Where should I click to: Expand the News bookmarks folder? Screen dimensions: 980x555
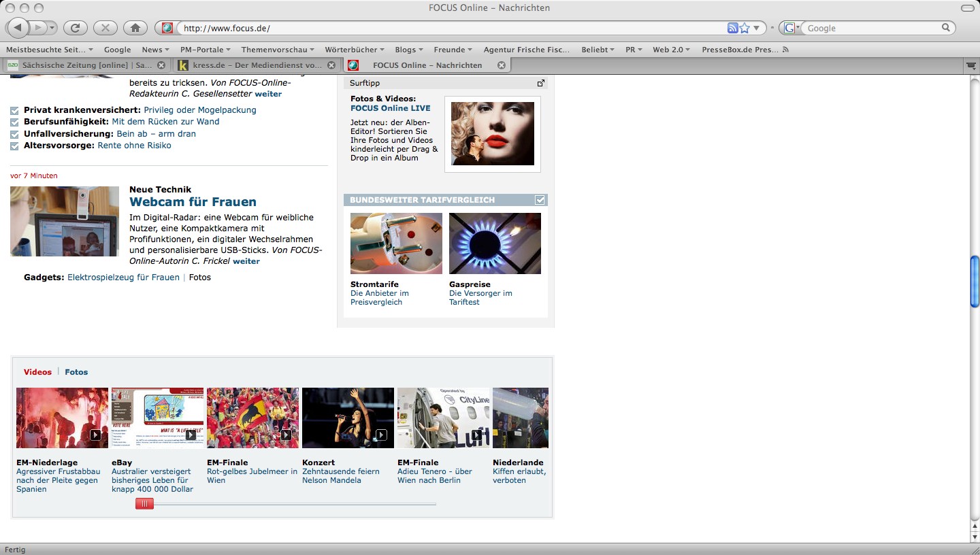[157, 50]
